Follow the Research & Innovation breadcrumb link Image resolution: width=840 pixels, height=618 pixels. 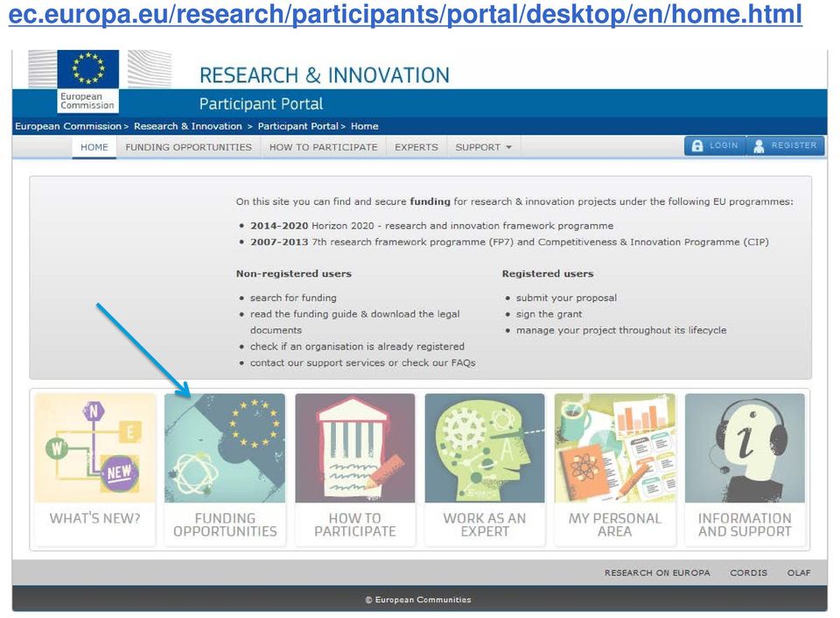click(188, 127)
